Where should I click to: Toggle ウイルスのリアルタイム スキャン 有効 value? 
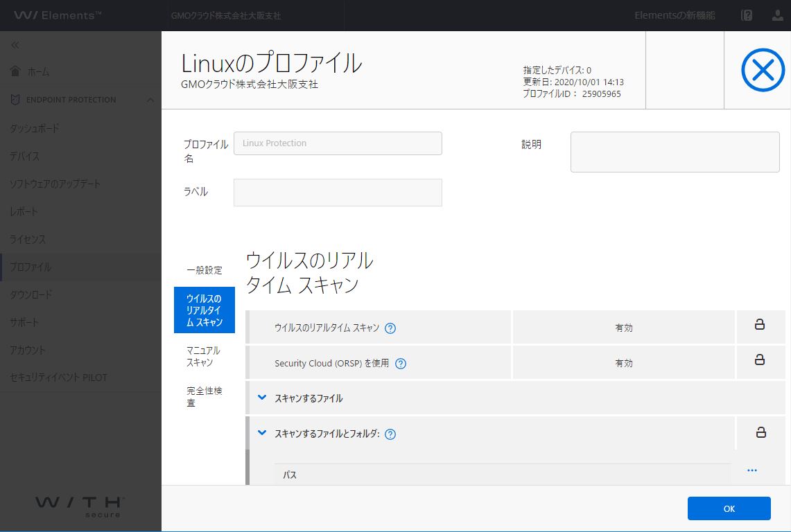click(x=623, y=328)
